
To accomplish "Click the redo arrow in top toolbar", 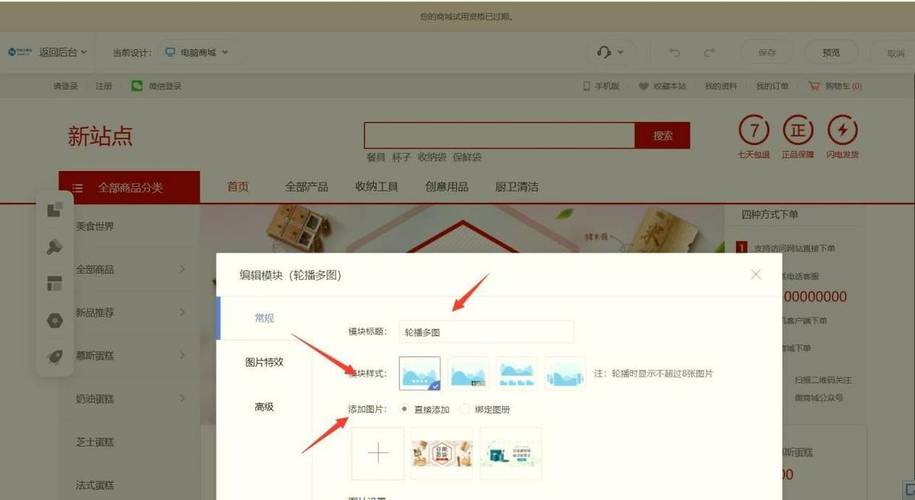I will click(x=709, y=52).
